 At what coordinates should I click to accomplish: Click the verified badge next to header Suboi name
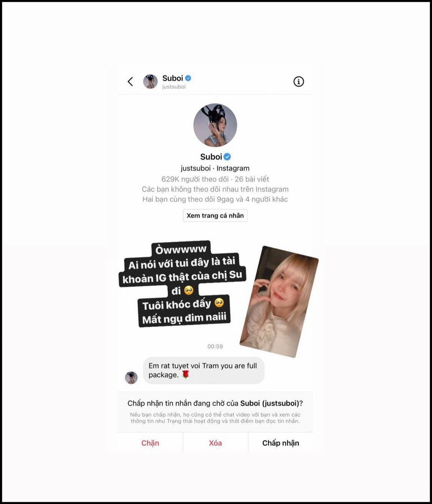pyautogui.click(x=188, y=78)
